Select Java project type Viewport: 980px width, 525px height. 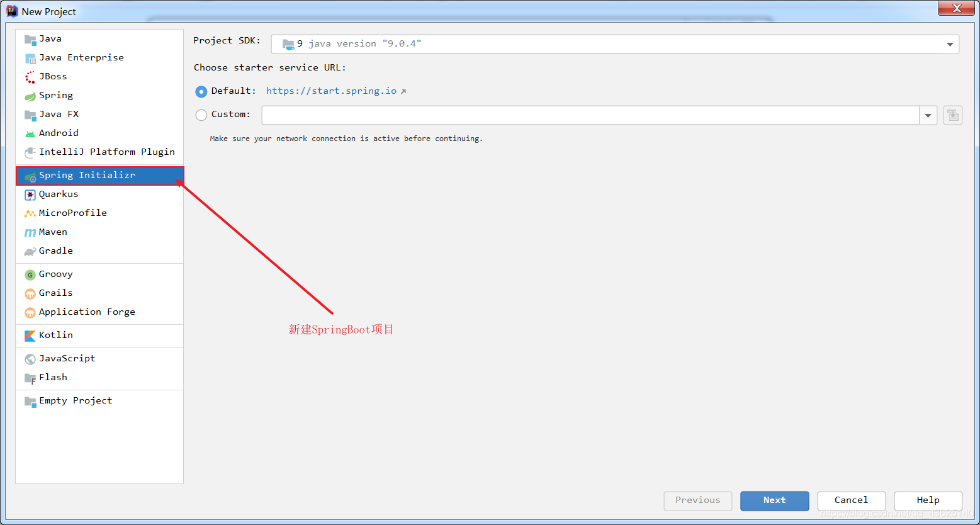tap(99, 39)
